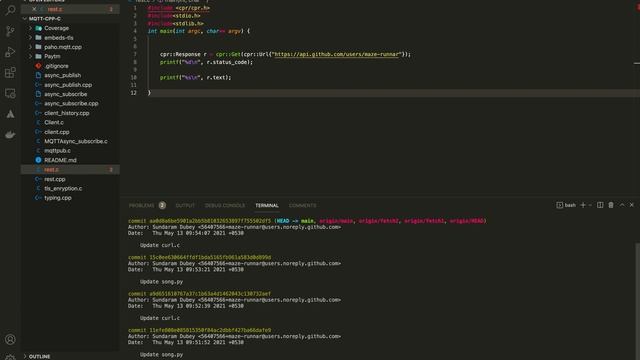Switch to the Problems tab
The image size is (640, 360).
142,205
